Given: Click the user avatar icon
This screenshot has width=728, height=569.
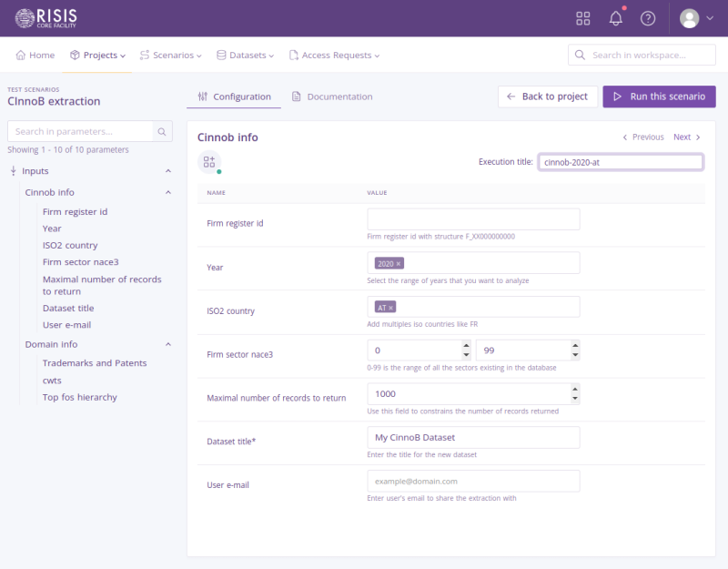Looking at the screenshot, I should tap(691, 18).
